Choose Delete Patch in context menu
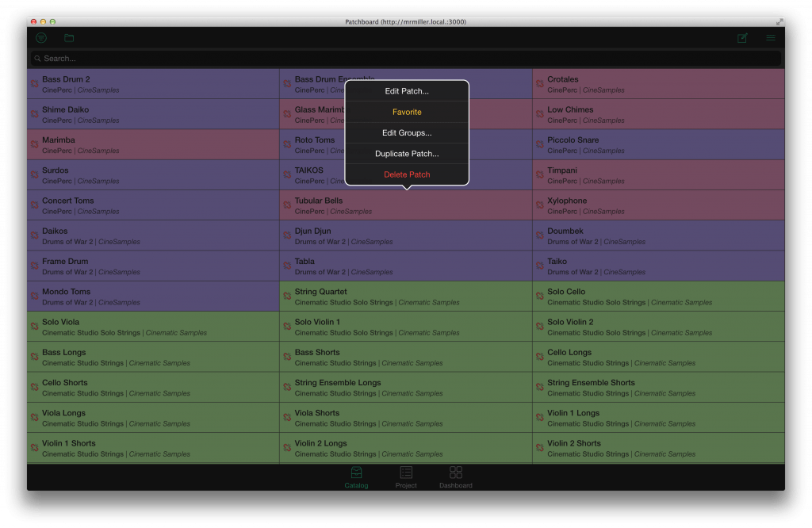 [407, 174]
